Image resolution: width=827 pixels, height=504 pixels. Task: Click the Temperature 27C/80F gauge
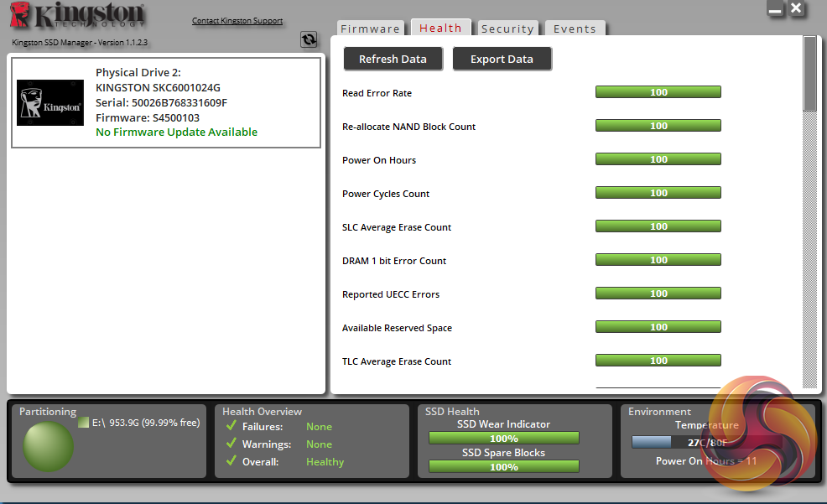[707, 442]
